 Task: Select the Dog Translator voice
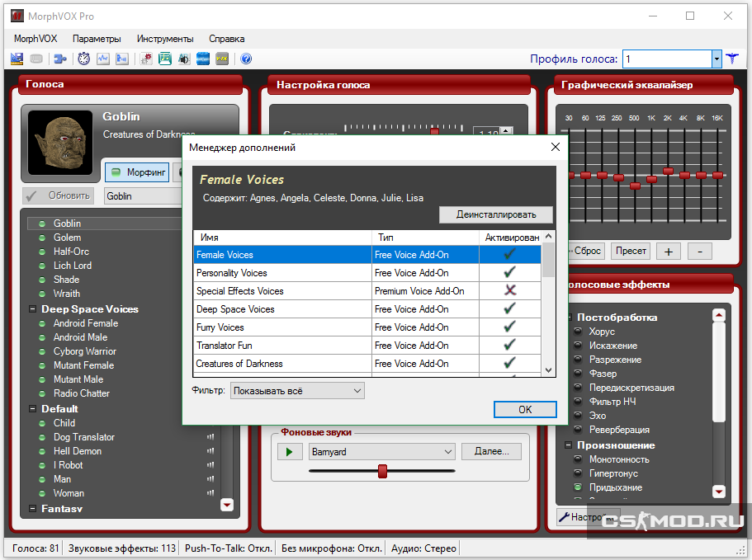pos(84,437)
